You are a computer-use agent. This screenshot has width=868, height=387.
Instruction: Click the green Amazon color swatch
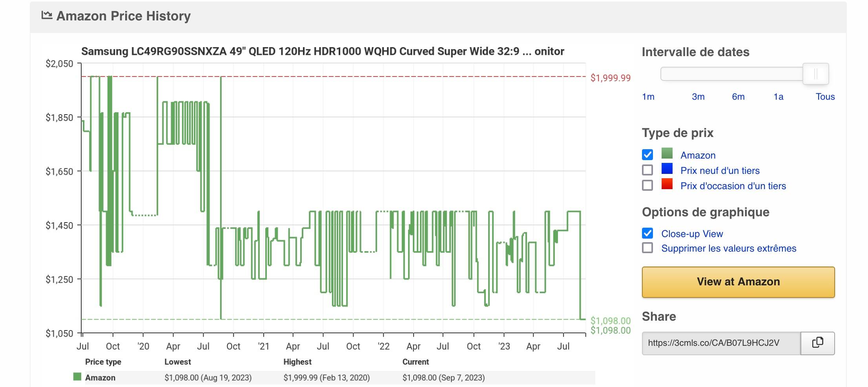click(667, 153)
